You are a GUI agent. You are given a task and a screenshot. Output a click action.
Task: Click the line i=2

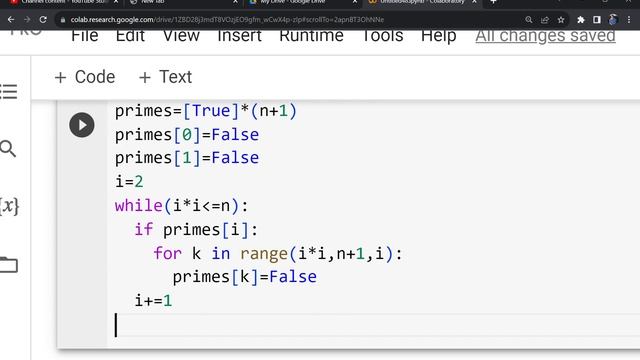[129, 182]
